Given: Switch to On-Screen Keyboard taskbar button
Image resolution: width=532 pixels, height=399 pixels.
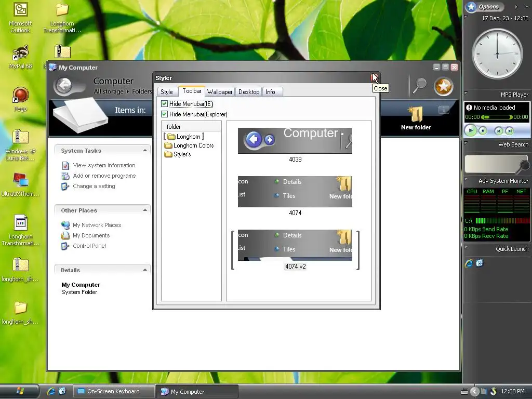Looking at the screenshot, I should [x=113, y=391].
